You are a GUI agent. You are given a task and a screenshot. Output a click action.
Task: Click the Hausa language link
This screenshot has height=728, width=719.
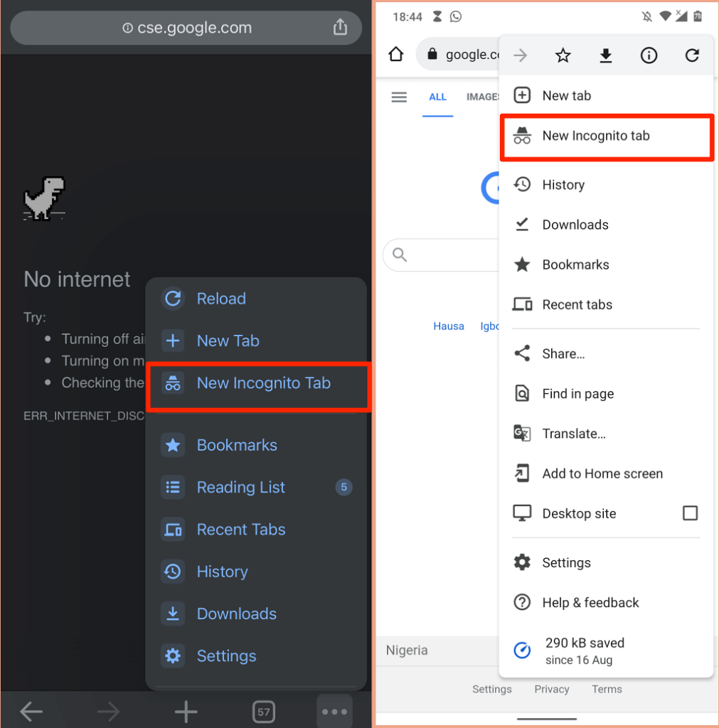click(x=449, y=326)
